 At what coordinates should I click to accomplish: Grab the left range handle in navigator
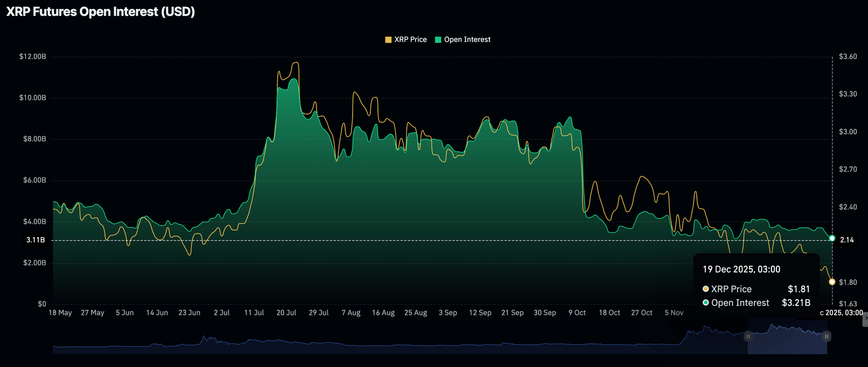pos(748,336)
